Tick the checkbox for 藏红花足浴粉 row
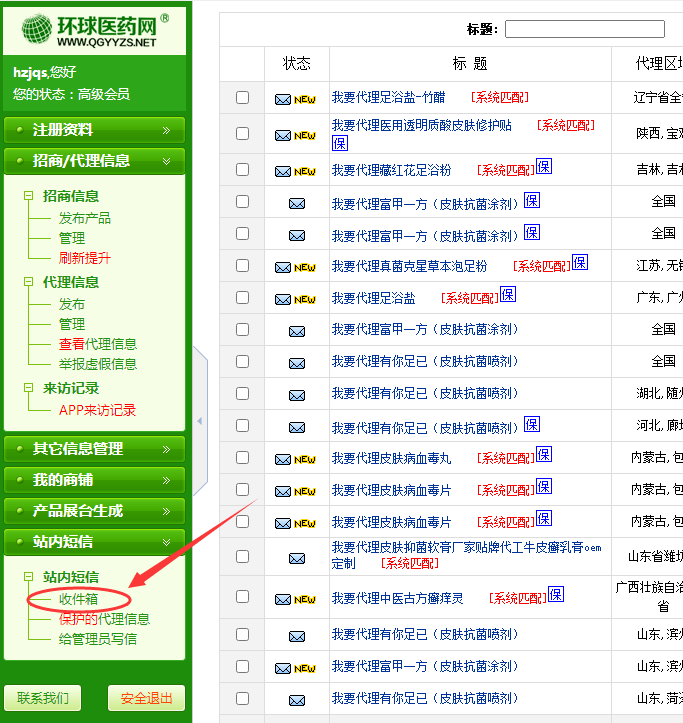The height and width of the screenshot is (723, 683). [242, 170]
